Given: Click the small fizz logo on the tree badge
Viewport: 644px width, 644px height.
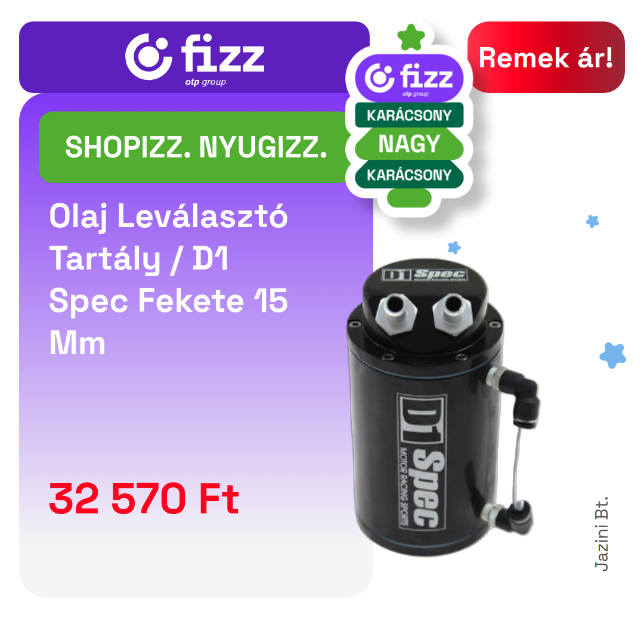Looking at the screenshot, I should pos(409,79).
